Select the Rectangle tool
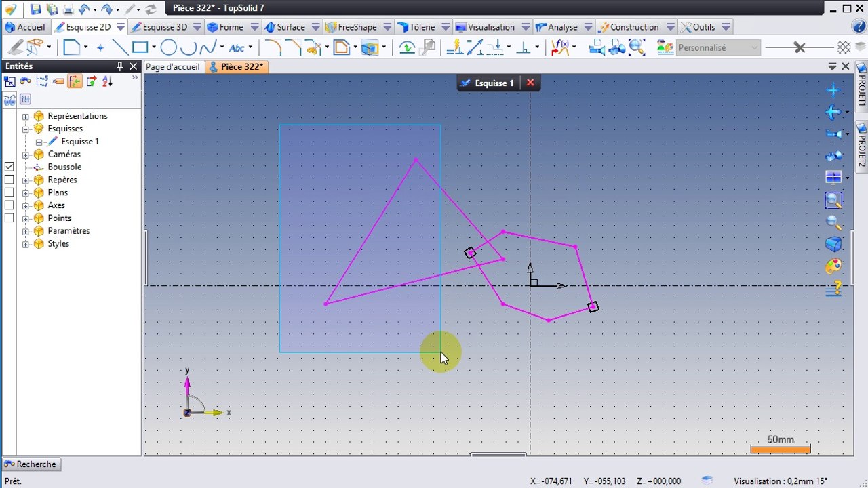The image size is (868, 488). coord(140,47)
